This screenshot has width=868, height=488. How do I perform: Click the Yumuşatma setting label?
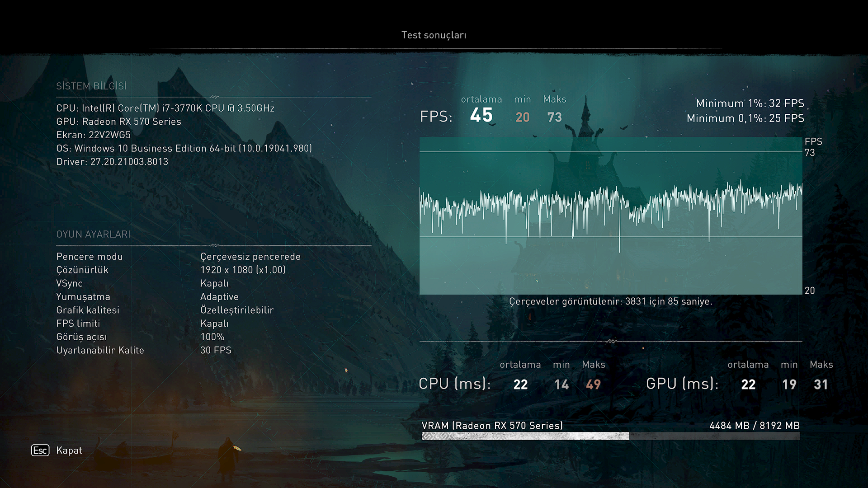[x=83, y=297]
